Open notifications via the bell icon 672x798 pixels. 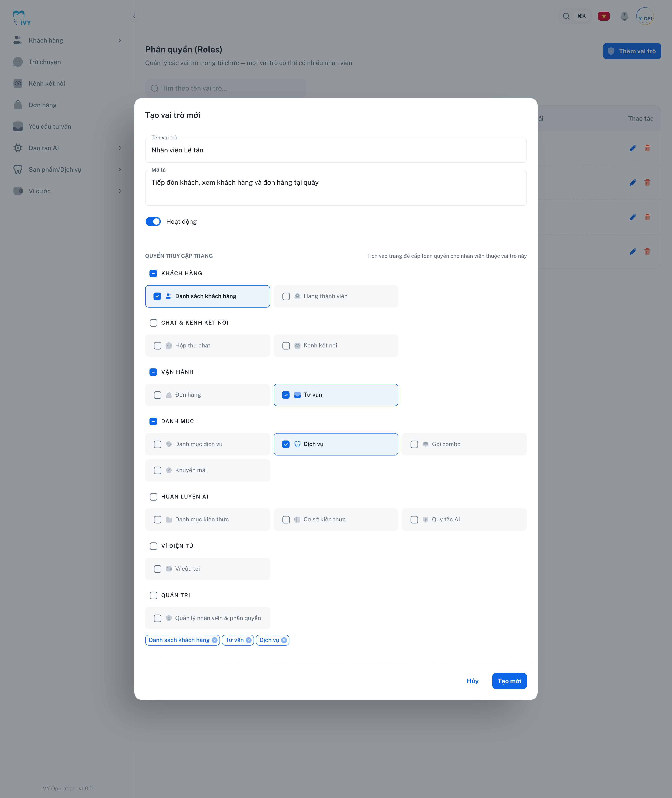tap(624, 16)
